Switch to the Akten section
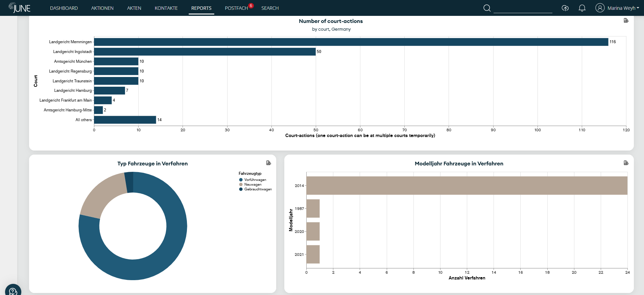 coord(134,8)
